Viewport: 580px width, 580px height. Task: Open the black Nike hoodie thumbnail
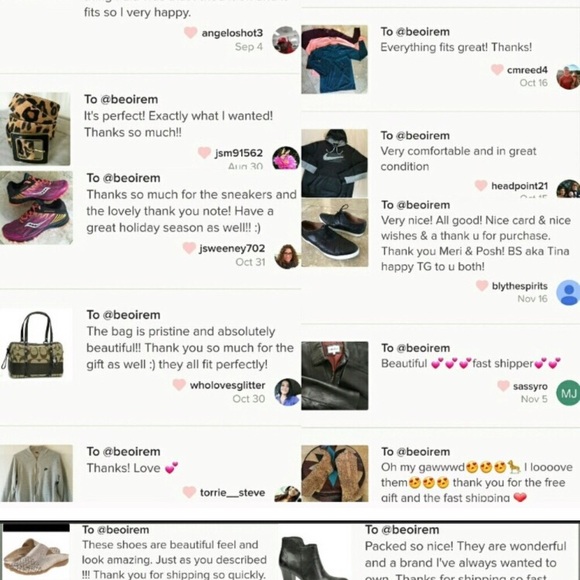[x=334, y=163]
